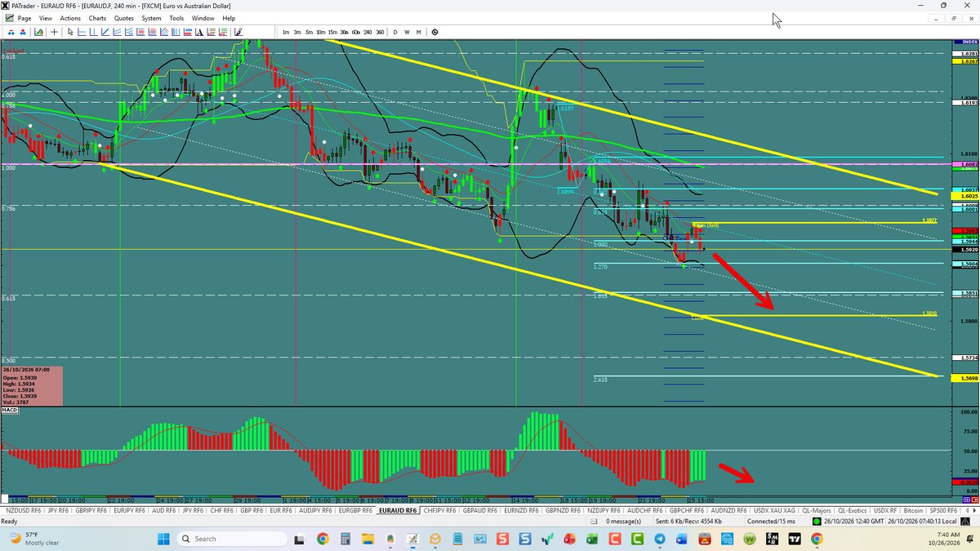Switch to the AUDJPY RF6 tab
980x551 pixels.
[317, 510]
